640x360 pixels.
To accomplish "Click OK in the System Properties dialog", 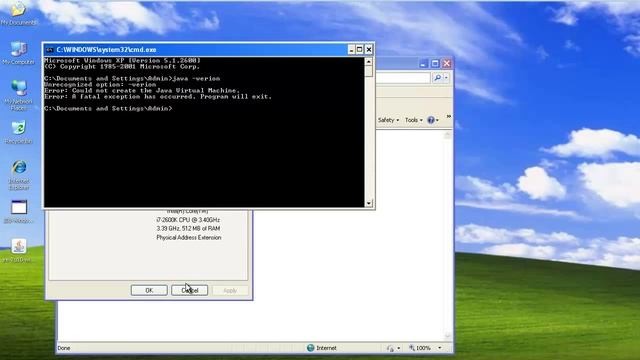I will point(149,290).
